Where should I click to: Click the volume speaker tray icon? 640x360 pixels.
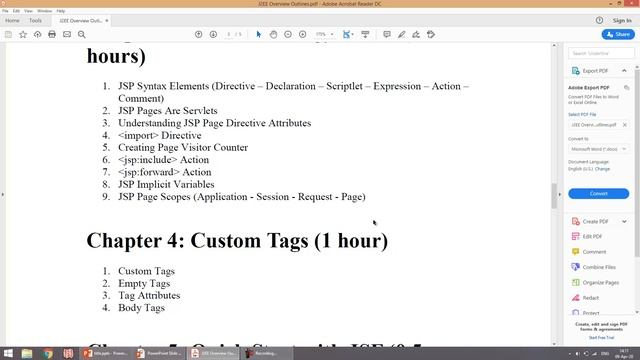(577, 354)
